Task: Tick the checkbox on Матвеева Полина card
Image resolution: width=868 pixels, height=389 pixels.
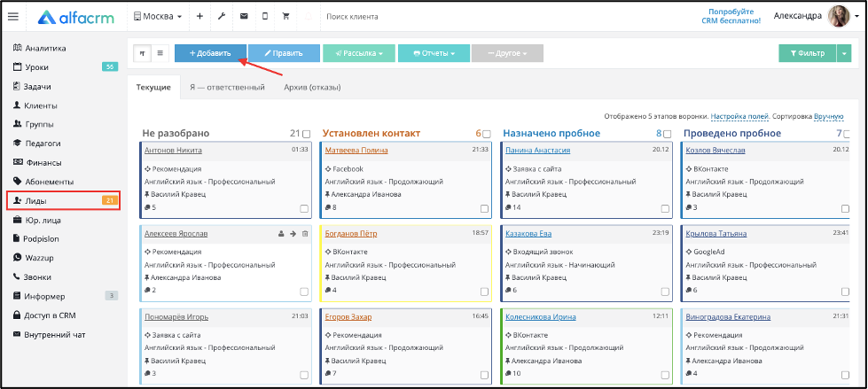Action: point(484,208)
